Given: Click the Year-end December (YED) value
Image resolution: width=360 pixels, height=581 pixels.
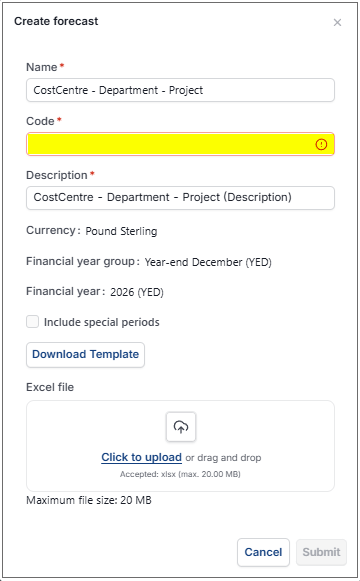Looking at the screenshot, I should pos(208,262).
